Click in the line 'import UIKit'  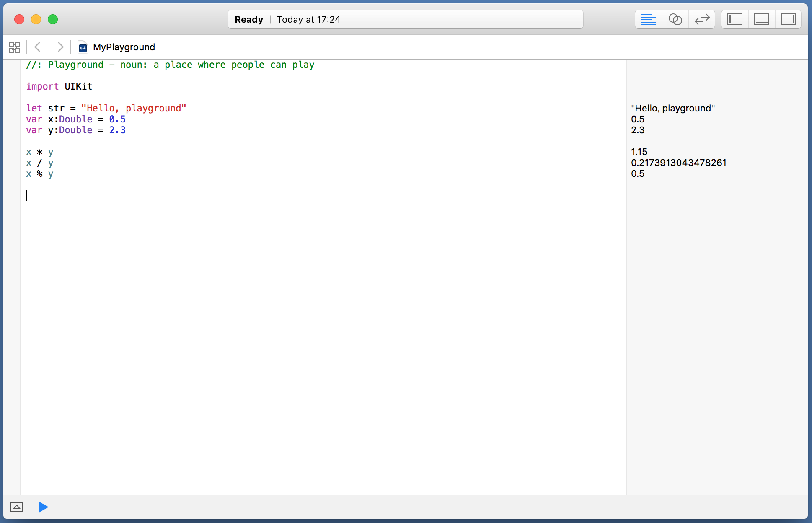pos(59,86)
